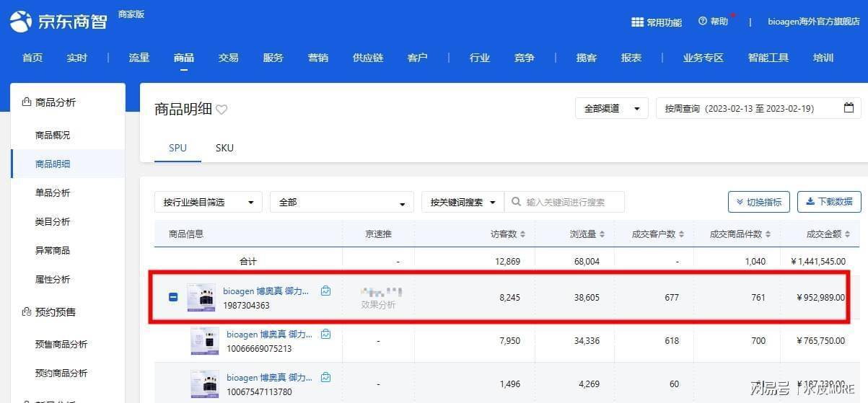The width and height of the screenshot is (868, 403).
Task: Sort by 访客数 column arrows
Action: coord(522,234)
